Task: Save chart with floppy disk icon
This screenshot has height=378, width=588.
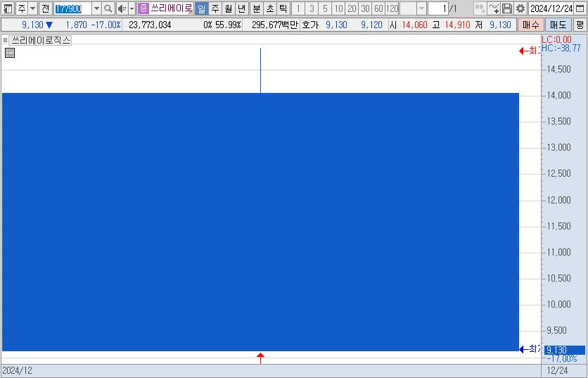Action: [x=507, y=8]
